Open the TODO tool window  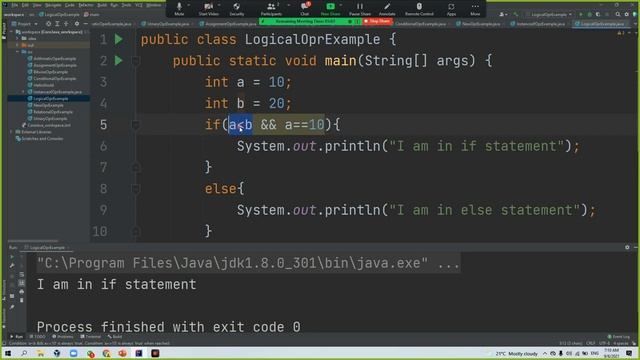[38, 337]
